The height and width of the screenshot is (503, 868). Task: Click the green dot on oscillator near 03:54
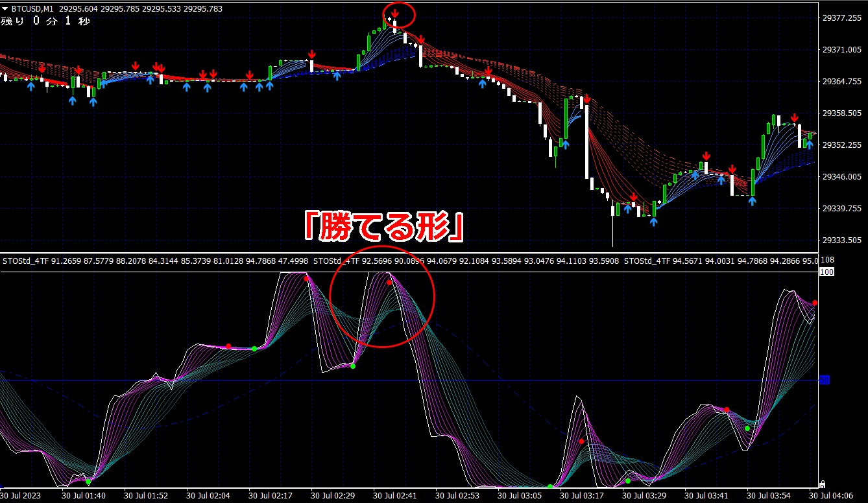click(747, 428)
